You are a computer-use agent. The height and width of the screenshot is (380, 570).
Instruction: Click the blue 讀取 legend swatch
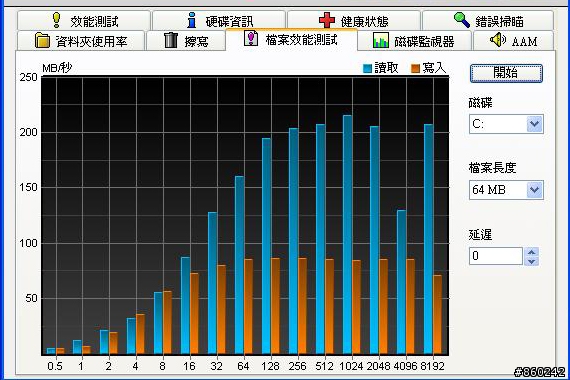(368, 68)
